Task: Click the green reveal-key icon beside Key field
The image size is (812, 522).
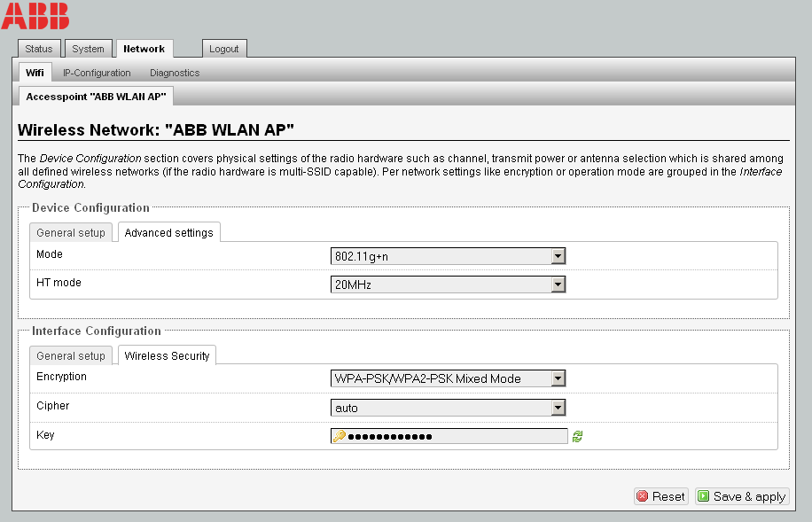Action: coord(577,437)
